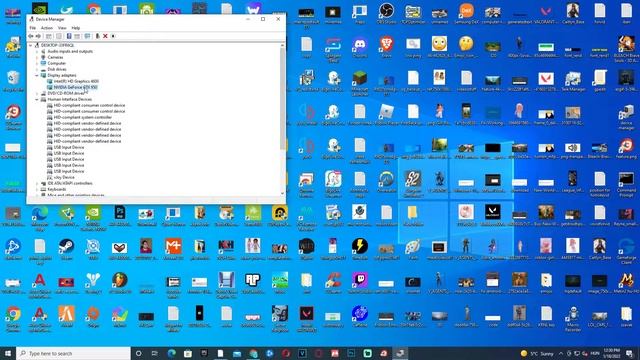Screen dimensions: 640x360
Task: Expand the Cameras category
Action: click(x=37, y=57)
